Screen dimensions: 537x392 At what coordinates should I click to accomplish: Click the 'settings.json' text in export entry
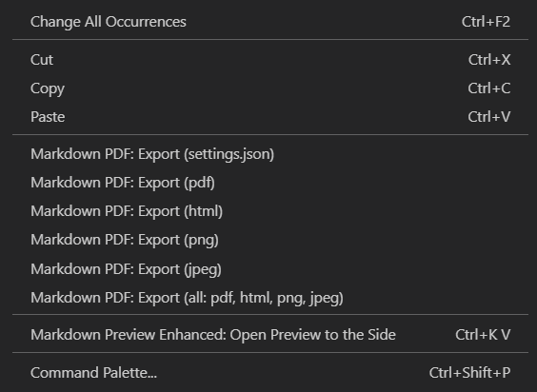[229, 155]
